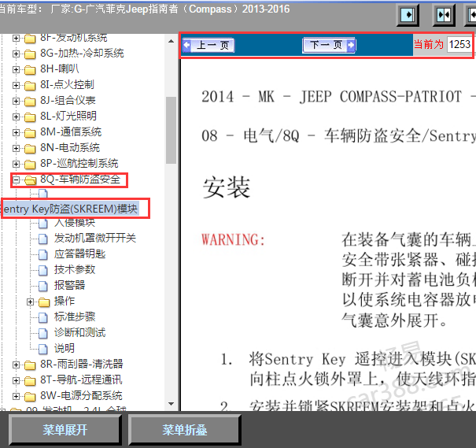Click the document icon beside 报警器
The width and height of the screenshot is (476, 448).
coord(43,286)
